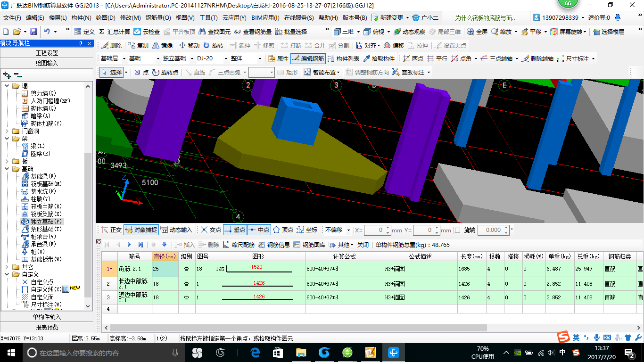644x362 pixels.
Task: Click 批量选择 batch select tool
Action: pyautogui.click(x=291, y=32)
